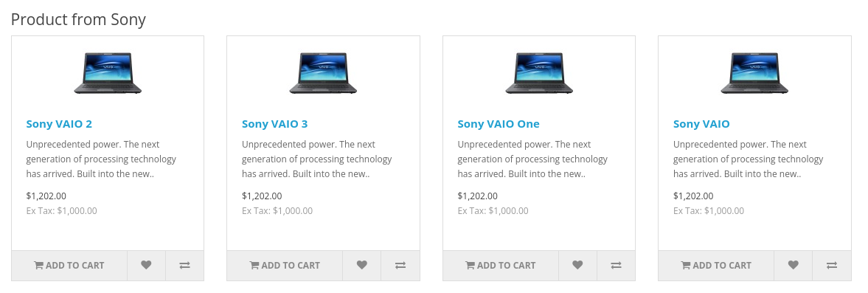The height and width of the screenshot is (293, 868).
Task: Open the Sony VAIO One product link
Action: point(499,124)
